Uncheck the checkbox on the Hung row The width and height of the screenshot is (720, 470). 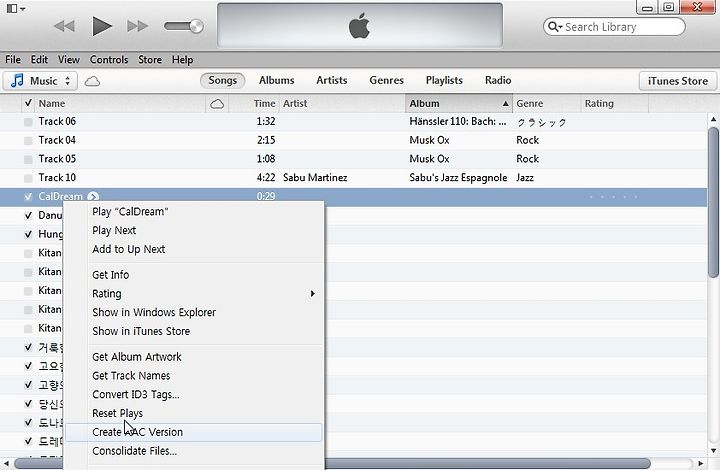coord(28,235)
